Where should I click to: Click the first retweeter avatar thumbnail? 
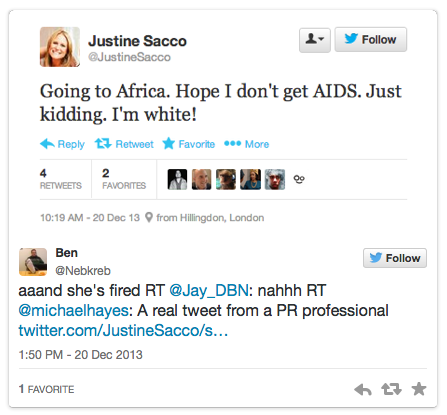[x=177, y=179]
